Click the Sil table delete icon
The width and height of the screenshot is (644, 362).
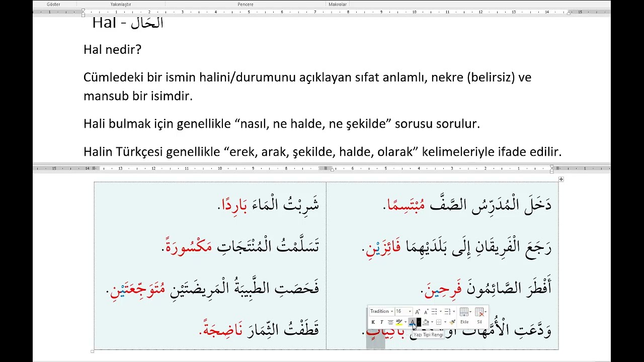(x=480, y=312)
